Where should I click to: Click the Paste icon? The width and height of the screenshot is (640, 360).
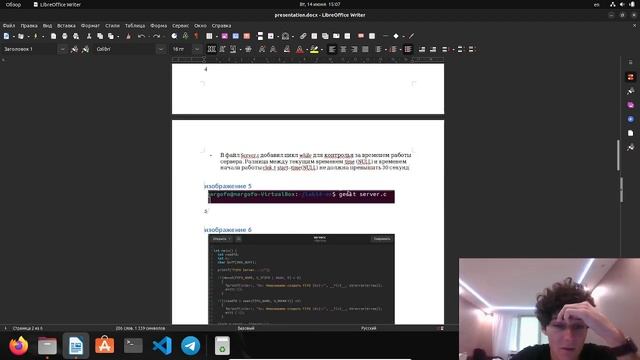[x=111, y=36]
